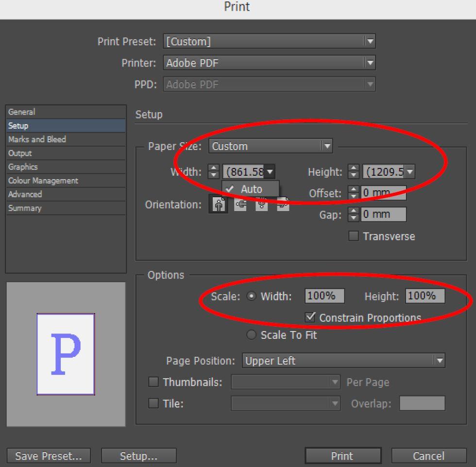Viewport: 476px width, 467px height.
Task: Open the Paper Size dropdown
Action: 271,146
